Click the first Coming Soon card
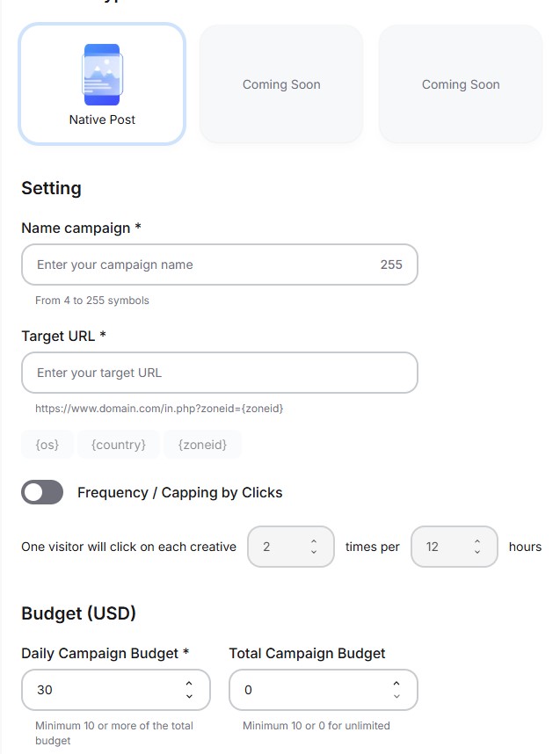The width and height of the screenshot is (560, 754). [x=281, y=84]
